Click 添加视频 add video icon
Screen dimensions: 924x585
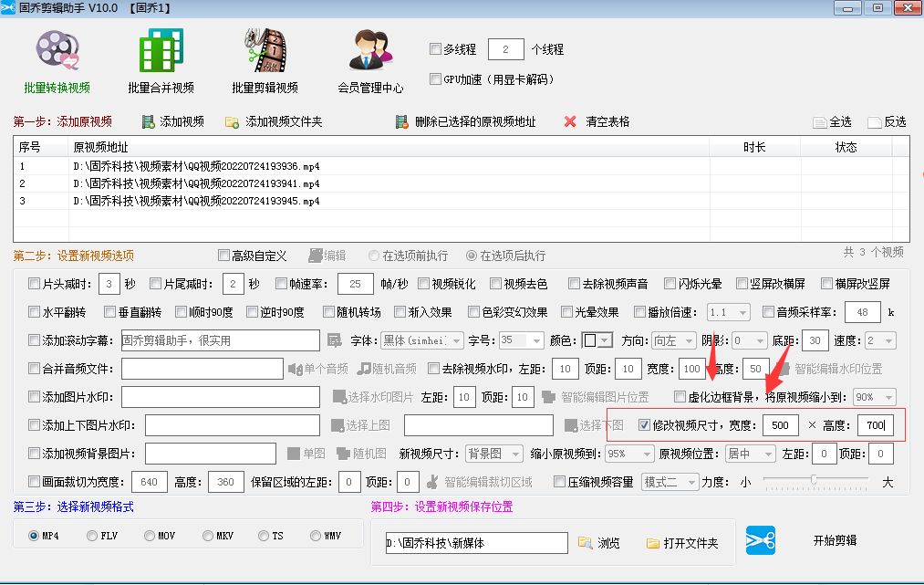point(148,122)
